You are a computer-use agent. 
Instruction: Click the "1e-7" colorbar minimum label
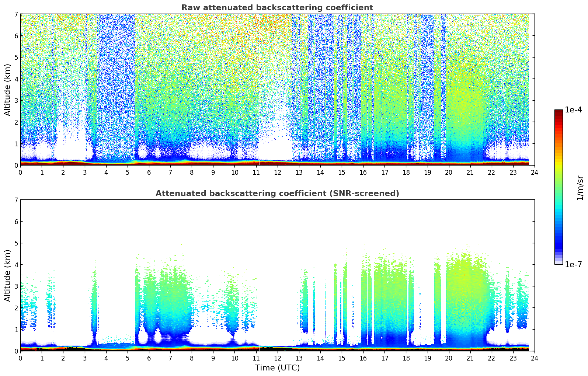[573, 265]
